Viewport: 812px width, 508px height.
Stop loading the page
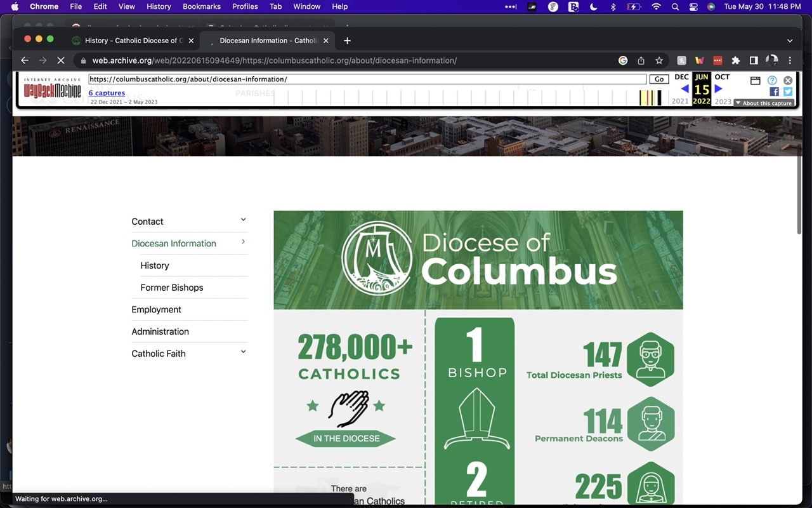pos(61,60)
